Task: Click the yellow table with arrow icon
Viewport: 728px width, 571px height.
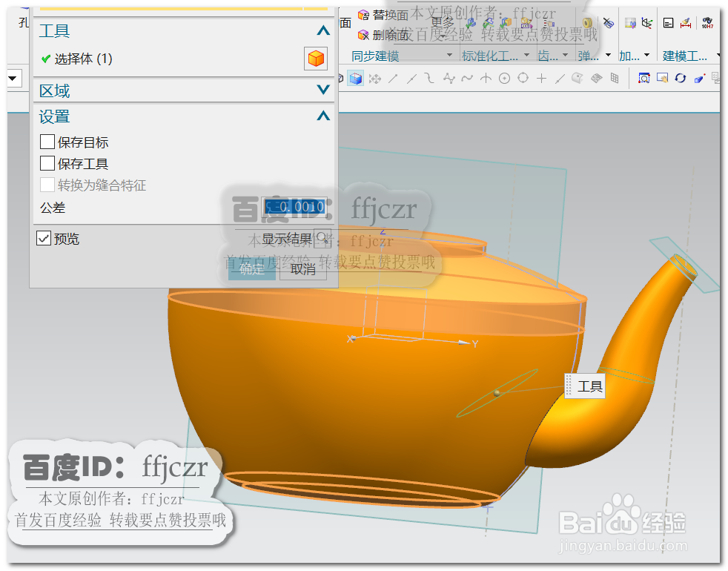Action: point(630,23)
